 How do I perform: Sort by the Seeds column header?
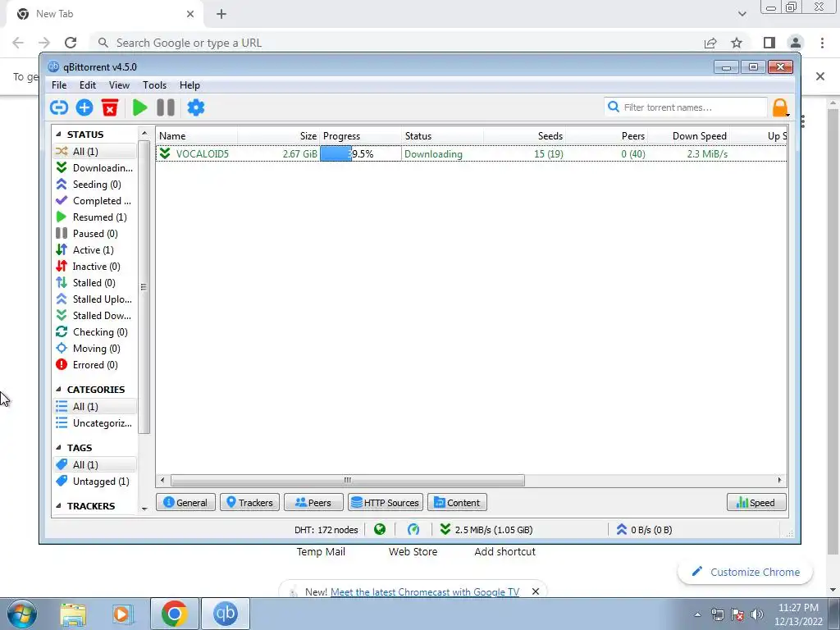[x=524, y=136]
